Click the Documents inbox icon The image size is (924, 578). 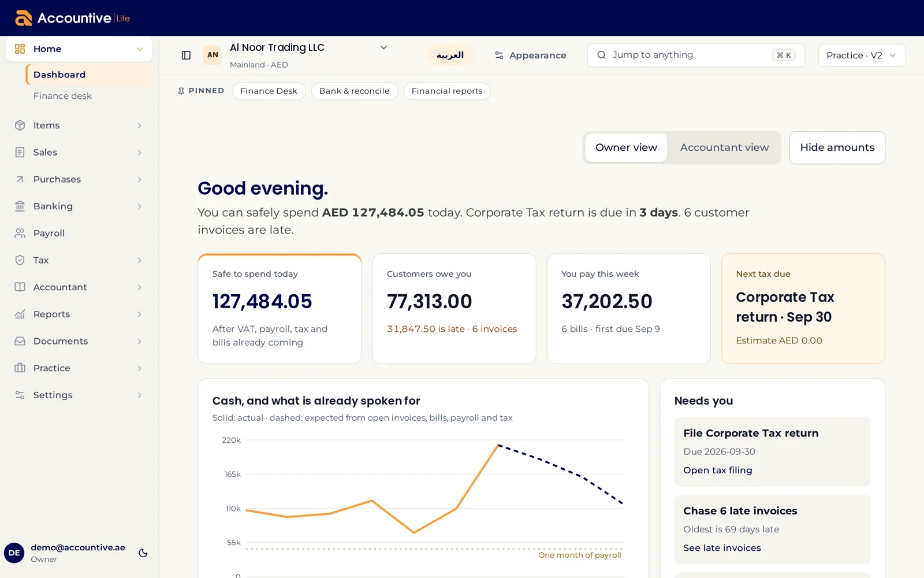(20, 341)
